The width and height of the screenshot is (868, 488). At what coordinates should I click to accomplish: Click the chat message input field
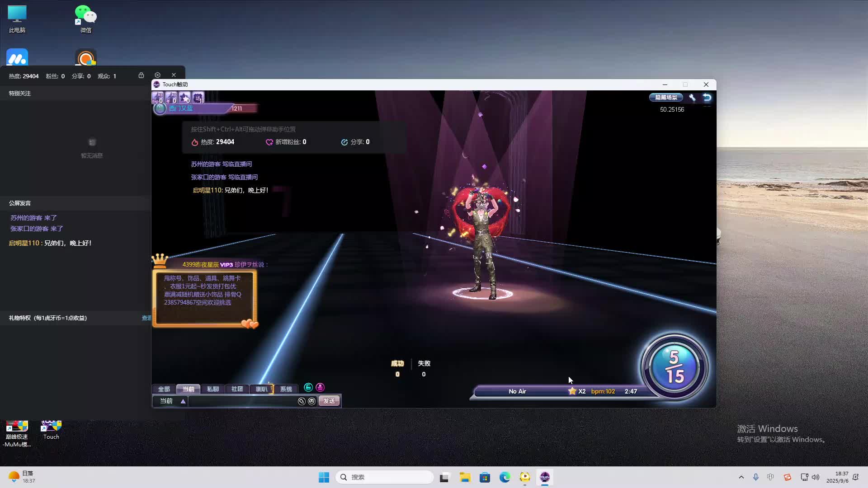click(242, 401)
